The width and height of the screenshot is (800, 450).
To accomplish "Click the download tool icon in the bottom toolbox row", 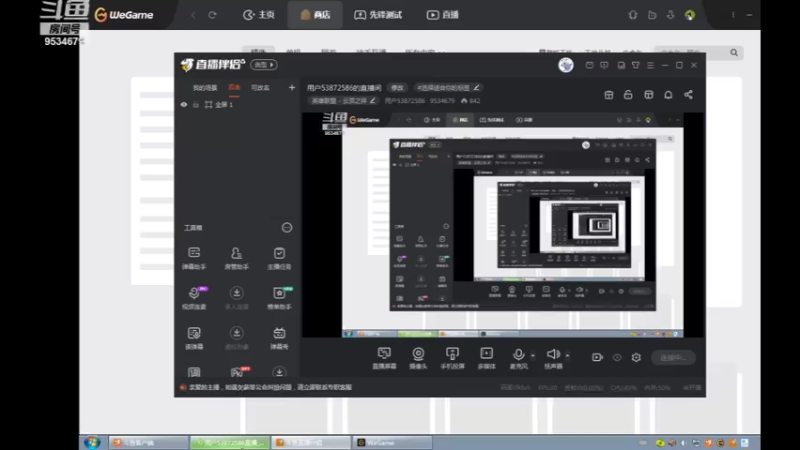I will (279, 372).
